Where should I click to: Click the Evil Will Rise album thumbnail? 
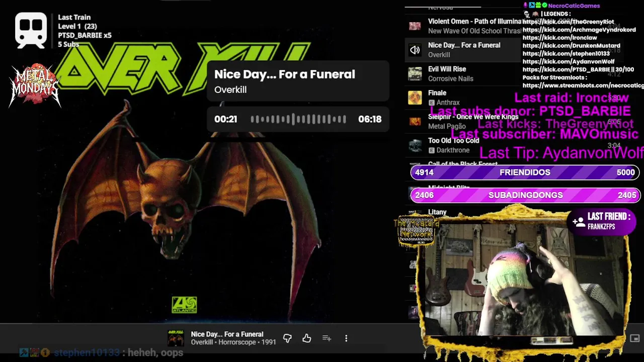(415, 73)
